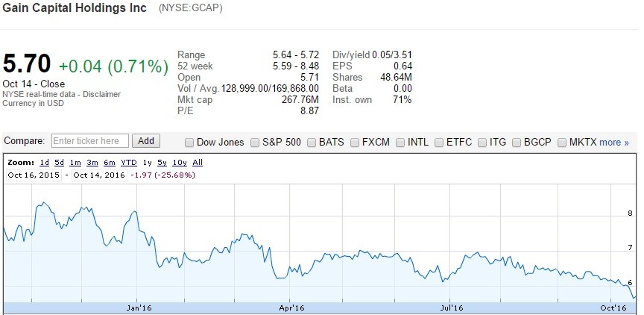This screenshot has width=644, height=315.
Task: Click the (NYSE:GCAP) ticker symbol text
Action: click(191, 7)
